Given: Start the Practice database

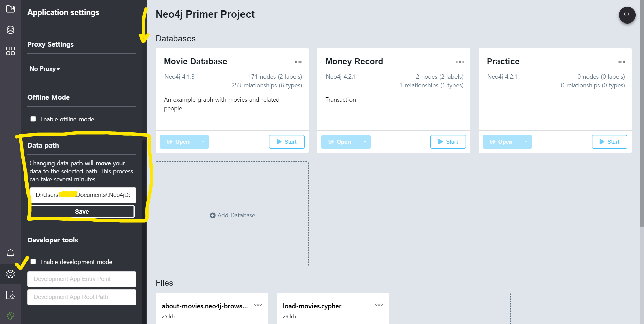Looking at the screenshot, I should (x=609, y=142).
